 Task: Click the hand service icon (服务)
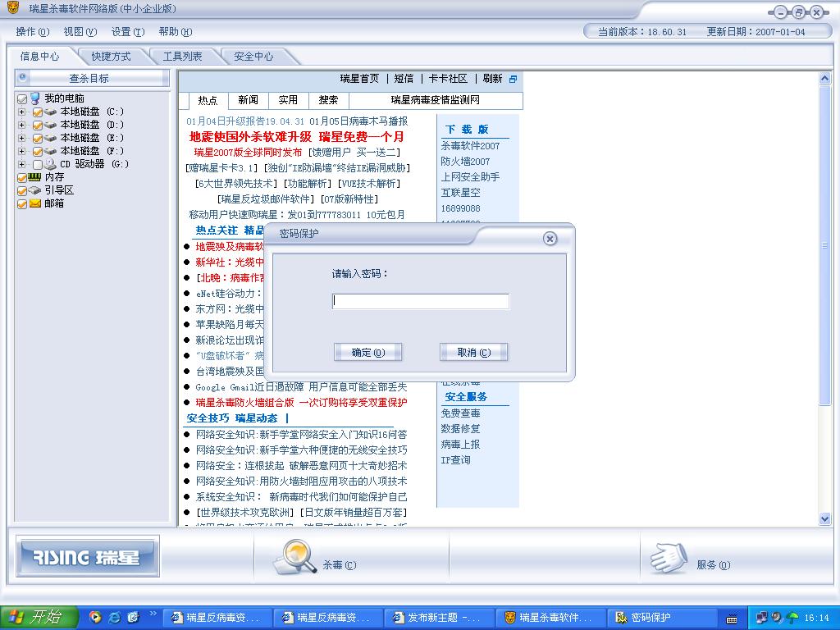(669, 558)
